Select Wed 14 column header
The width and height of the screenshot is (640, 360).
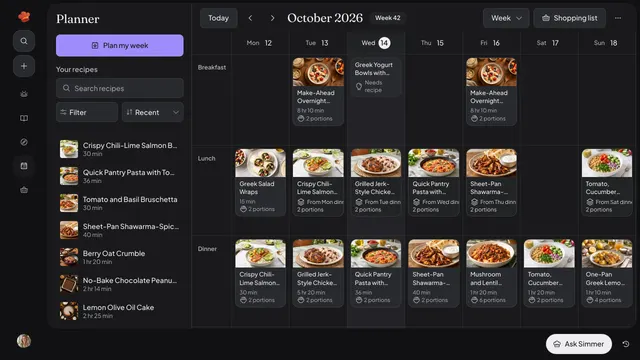pos(376,43)
